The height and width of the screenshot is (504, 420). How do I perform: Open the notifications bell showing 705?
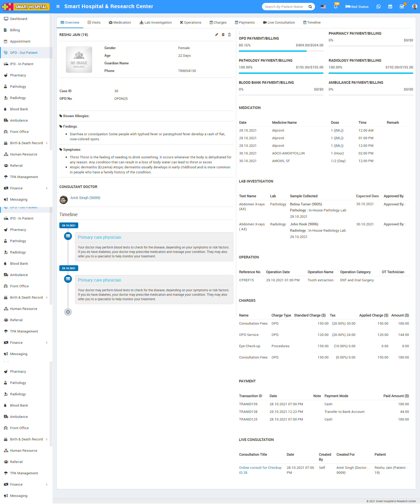336,7
